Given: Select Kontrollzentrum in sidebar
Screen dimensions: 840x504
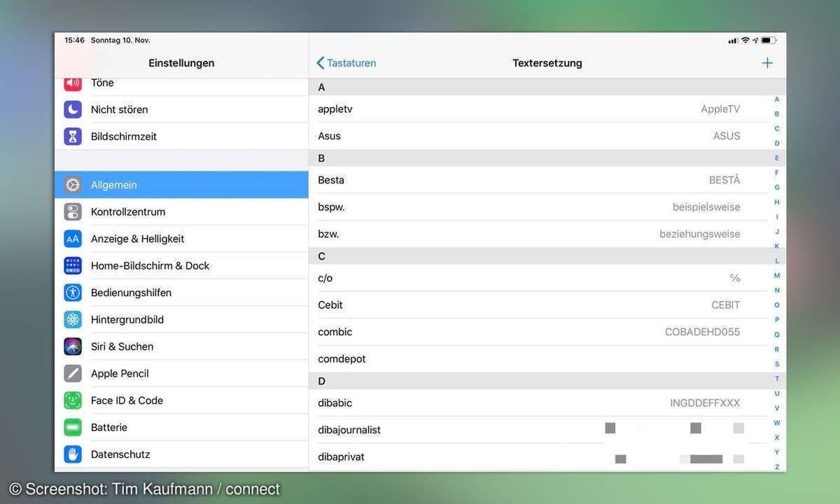Looking at the screenshot, I should pos(181,211).
